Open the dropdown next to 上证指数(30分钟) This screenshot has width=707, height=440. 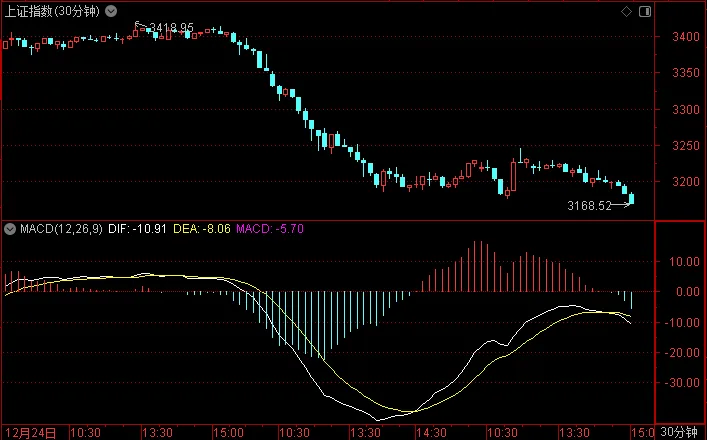pyautogui.click(x=110, y=10)
